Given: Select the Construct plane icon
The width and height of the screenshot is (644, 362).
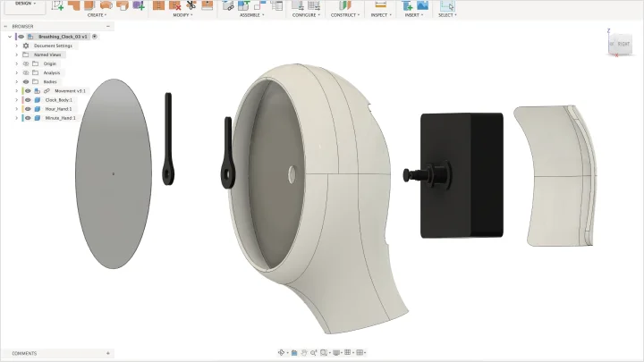Looking at the screenshot, I should point(345,5).
